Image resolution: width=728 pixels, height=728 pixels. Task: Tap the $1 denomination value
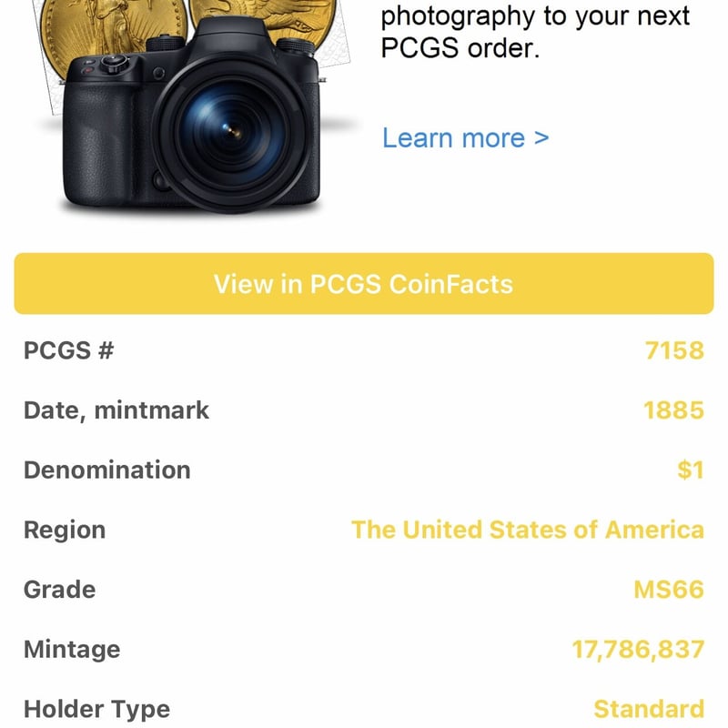pos(691,470)
